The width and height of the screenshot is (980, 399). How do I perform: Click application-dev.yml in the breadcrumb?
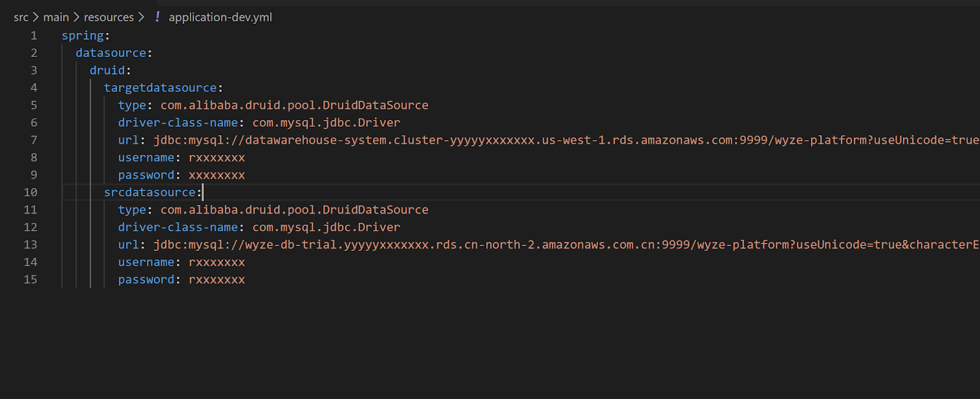pos(220,17)
